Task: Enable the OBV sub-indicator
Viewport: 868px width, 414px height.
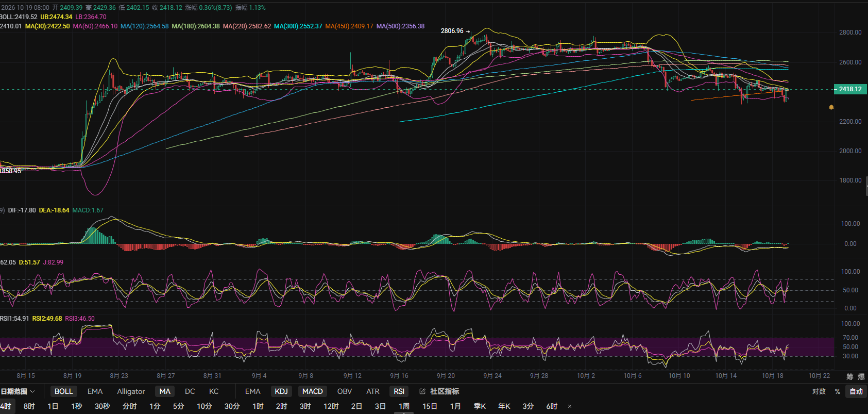Action: (x=345, y=391)
